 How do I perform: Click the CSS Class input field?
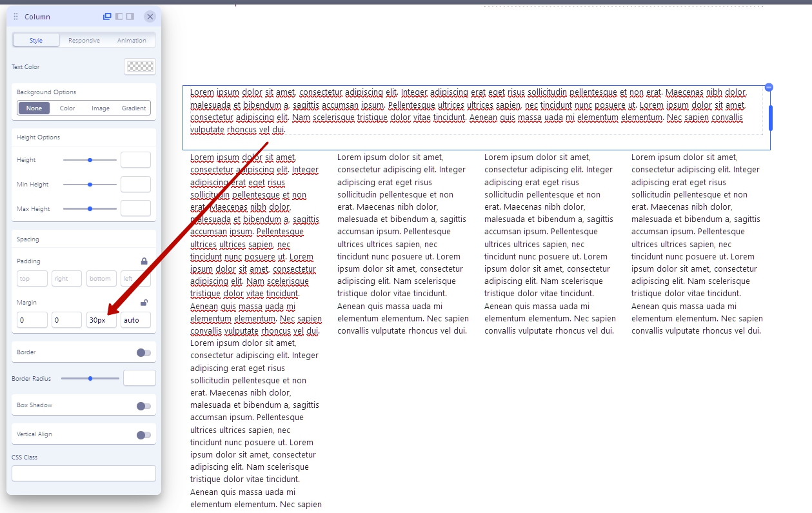[x=84, y=474]
